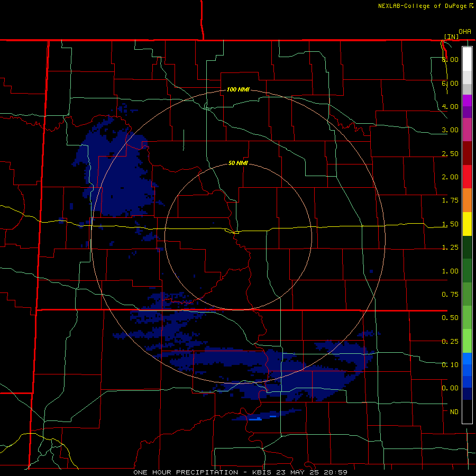Select the bright magenta legend swatch
The height and width of the screenshot is (476, 476).
tap(467, 100)
